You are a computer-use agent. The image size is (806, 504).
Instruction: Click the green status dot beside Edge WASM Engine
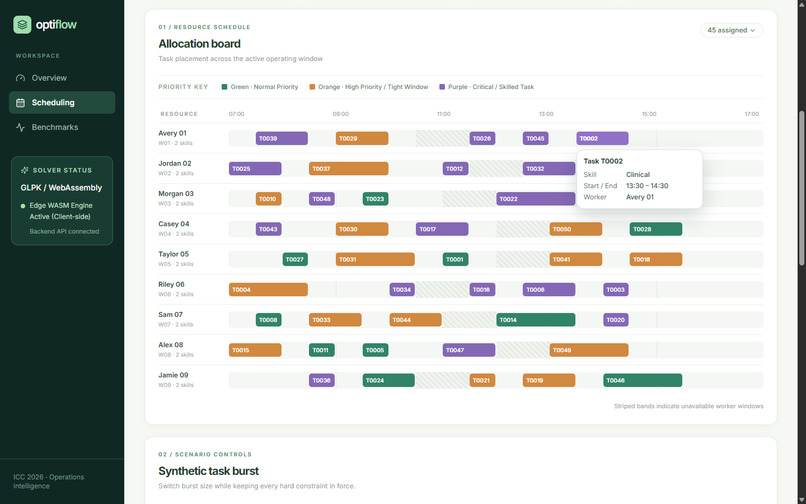coord(23,206)
